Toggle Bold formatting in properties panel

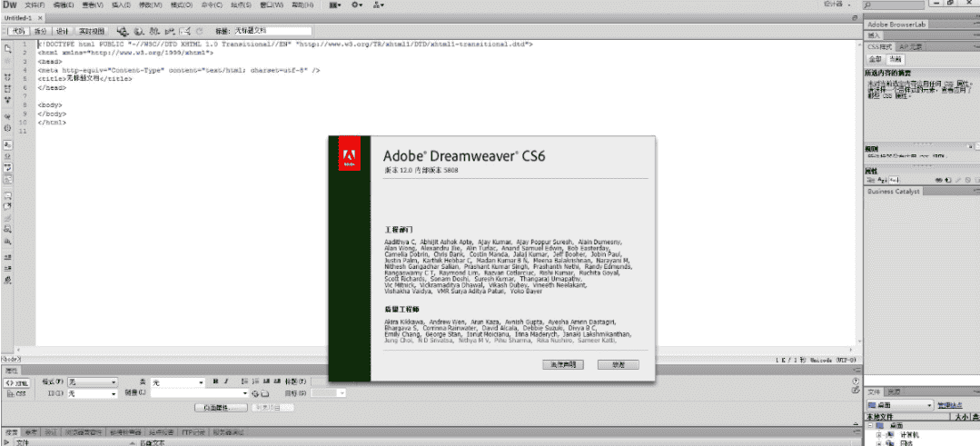214,382
